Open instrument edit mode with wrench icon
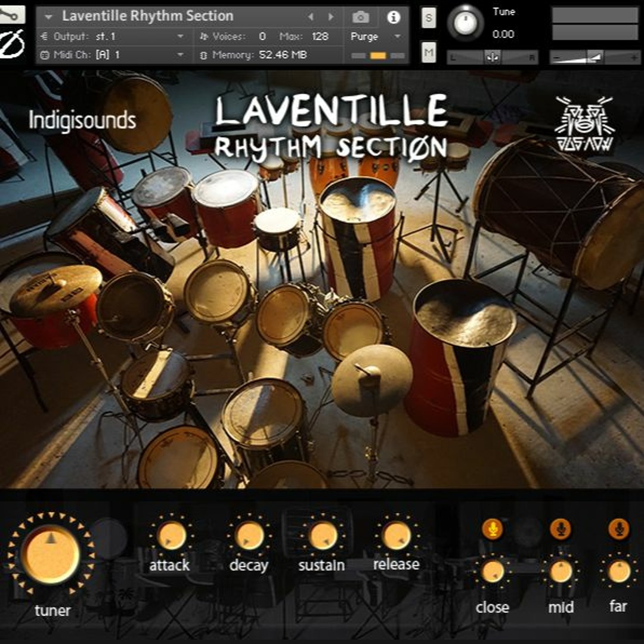This screenshot has width=644, height=644. [x=12, y=14]
